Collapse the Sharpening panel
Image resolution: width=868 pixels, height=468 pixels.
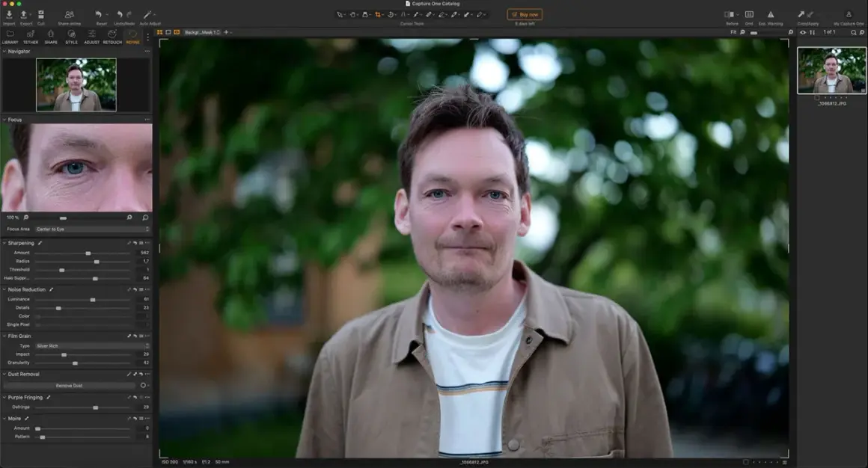tap(4, 243)
